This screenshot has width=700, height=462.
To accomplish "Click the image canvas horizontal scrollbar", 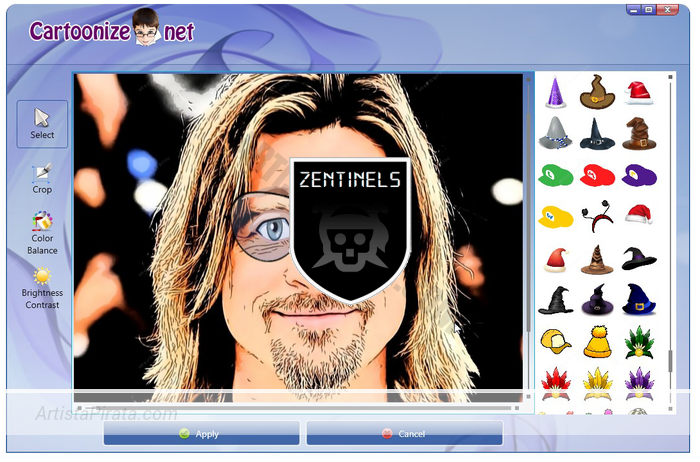I will tap(298, 408).
